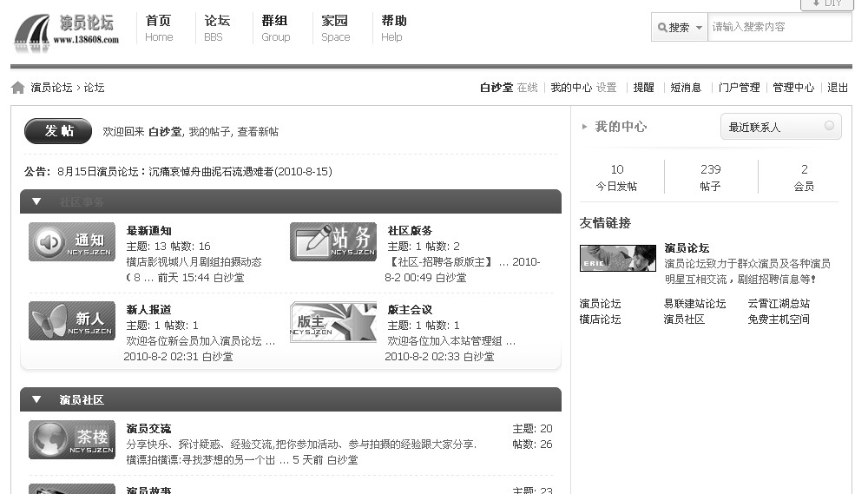The width and height of the screenshot is (868, 494).
Task: Open the 论坛 BBS menu
Action: (216, 29)
